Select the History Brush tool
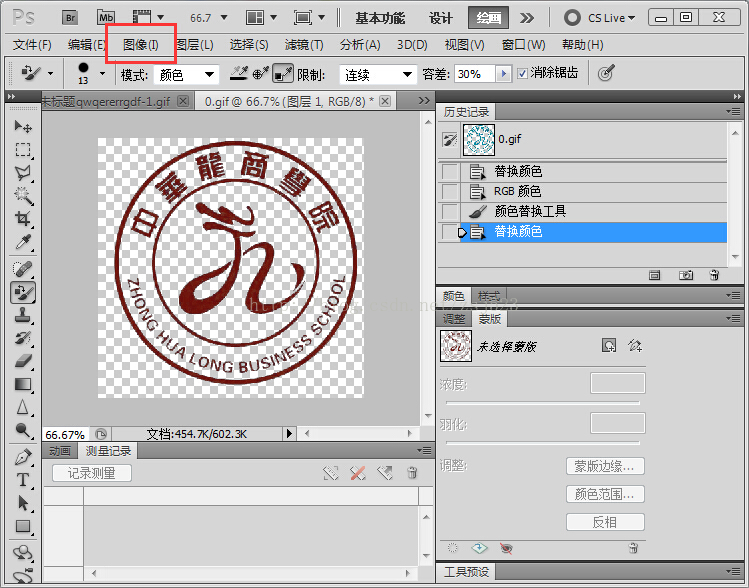This screenshot has width=749, height=588. click(22, 338)
